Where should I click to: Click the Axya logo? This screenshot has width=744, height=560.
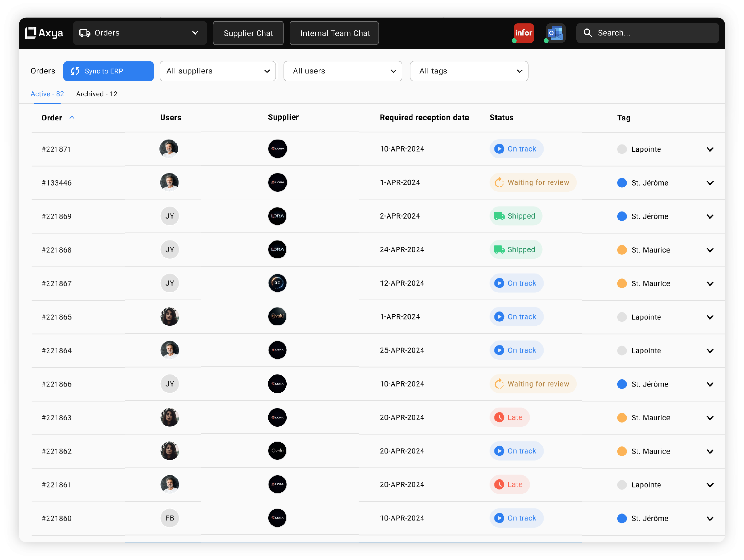(x=44, y=33)
